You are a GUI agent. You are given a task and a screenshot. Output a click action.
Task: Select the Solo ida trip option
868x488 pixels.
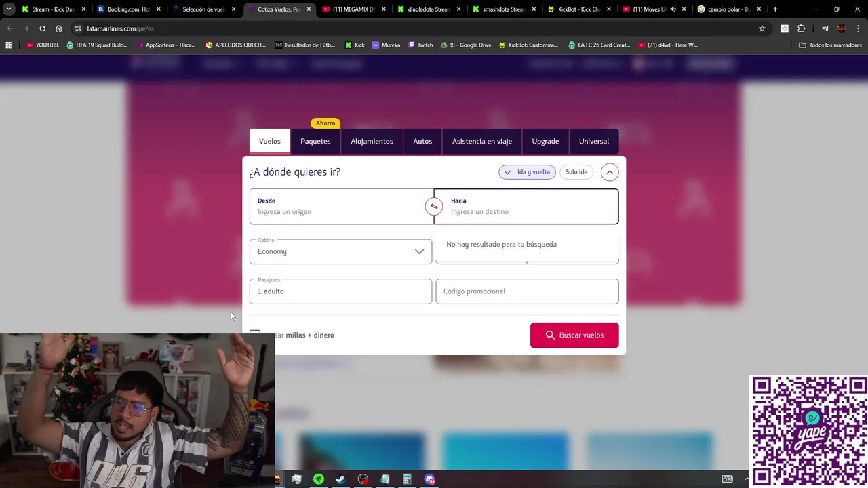[x=576, y=172]
